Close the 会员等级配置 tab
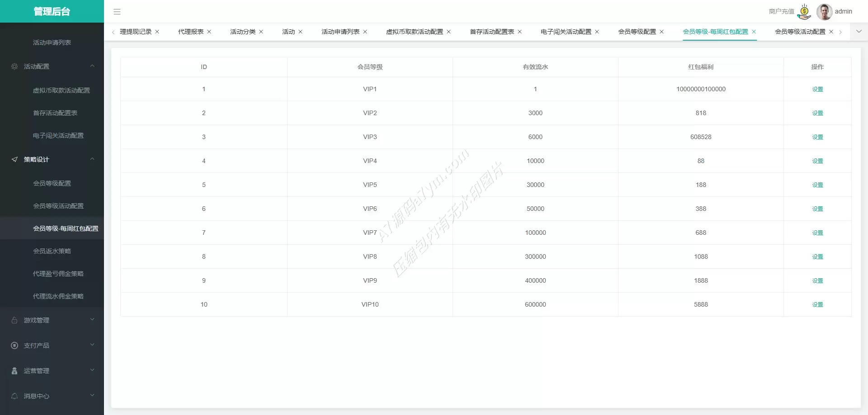Viewport: 868px width, 415px height. pos(662,32)
